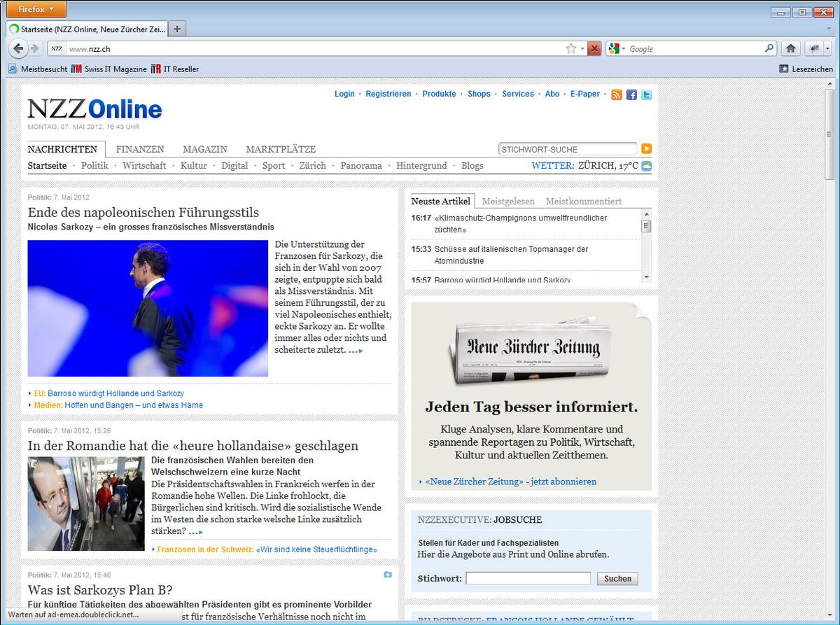Click the news list scrollbar up arrow
This screenshot has height=625, width=840.
pyautogui.click(x=646, y=213)
